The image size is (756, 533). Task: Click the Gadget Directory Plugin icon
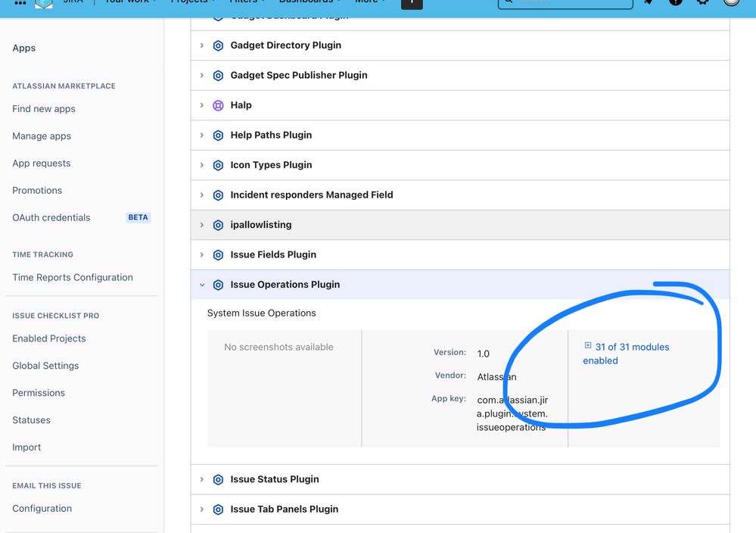coord(218,45)
